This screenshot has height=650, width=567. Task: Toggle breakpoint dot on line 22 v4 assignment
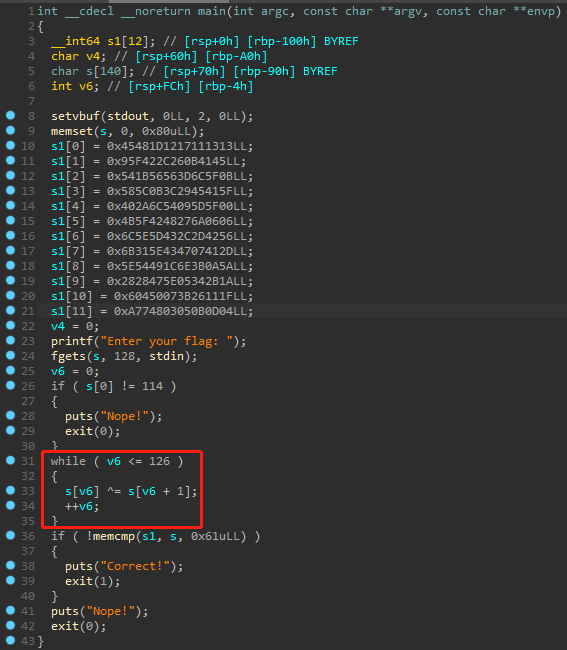tap(10, 326)
